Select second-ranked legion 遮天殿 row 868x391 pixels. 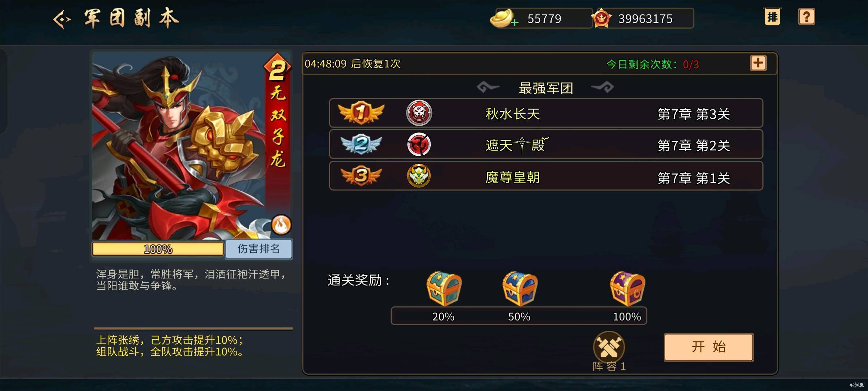(x=546, y=144)
